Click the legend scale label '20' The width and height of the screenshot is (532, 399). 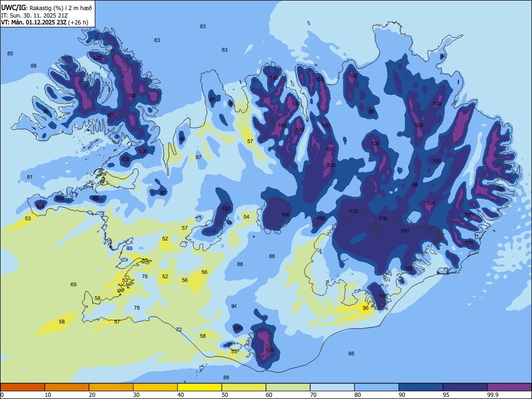[92, 395]
